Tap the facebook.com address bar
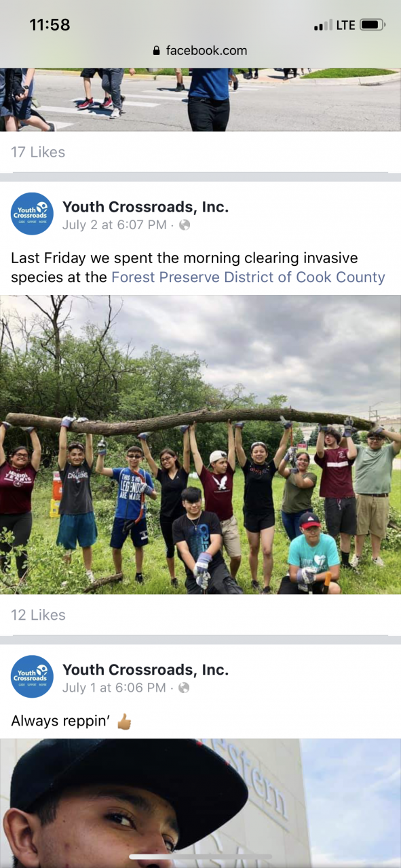This screenshot has height=868, width=401. tap(200, 50)
